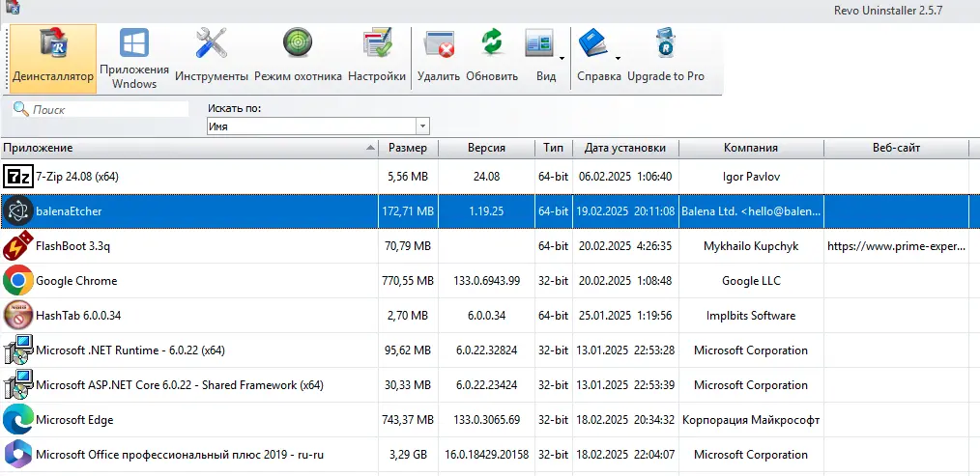Select the balenaEtcher row name
This screenshot has width=980, height=476.
pyautogui.click(x=69, y=211)
